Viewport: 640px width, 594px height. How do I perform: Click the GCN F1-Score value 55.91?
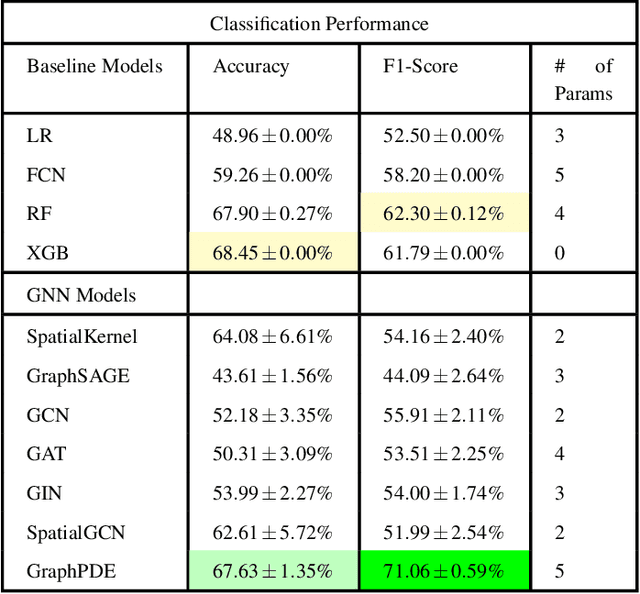pos(443,415)
